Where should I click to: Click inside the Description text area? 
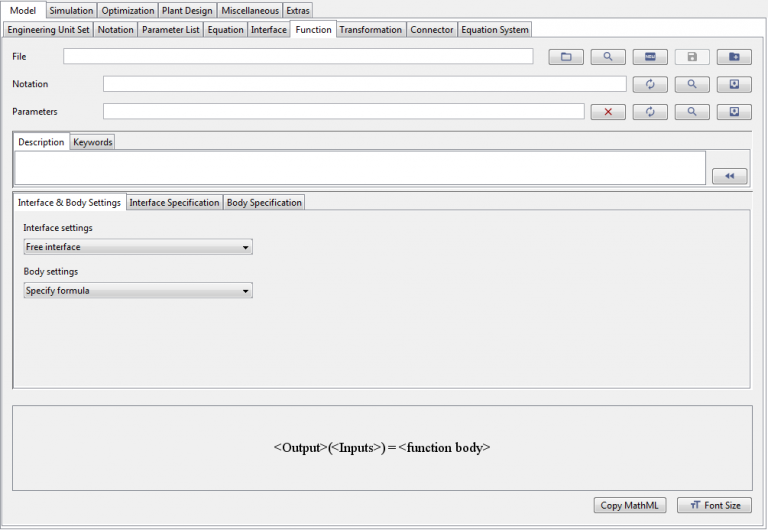click(x=360, y=168)
